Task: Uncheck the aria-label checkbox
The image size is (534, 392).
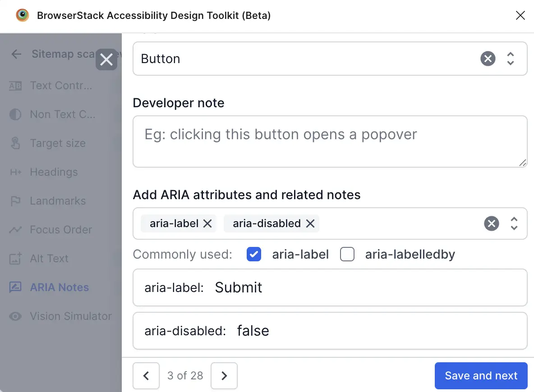Action: pyautogui.click(x=254, y=254)
